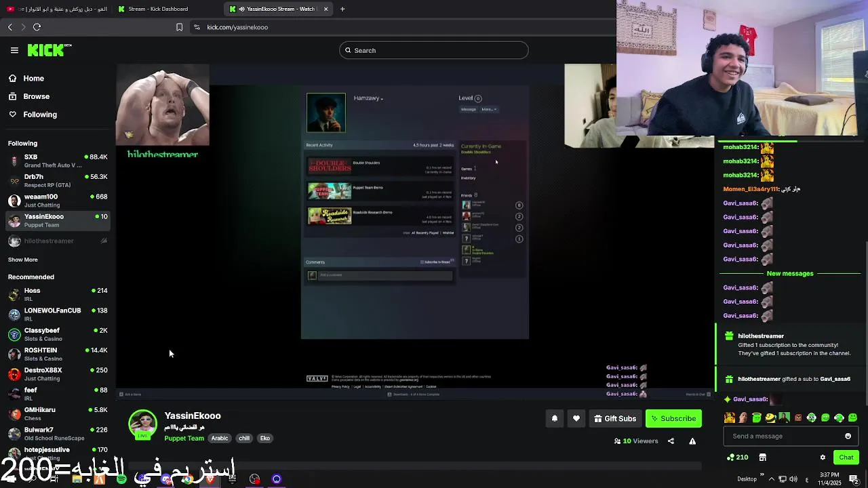
Task: Close the YassinEkooo Stream tab
Action: point(326,9)
